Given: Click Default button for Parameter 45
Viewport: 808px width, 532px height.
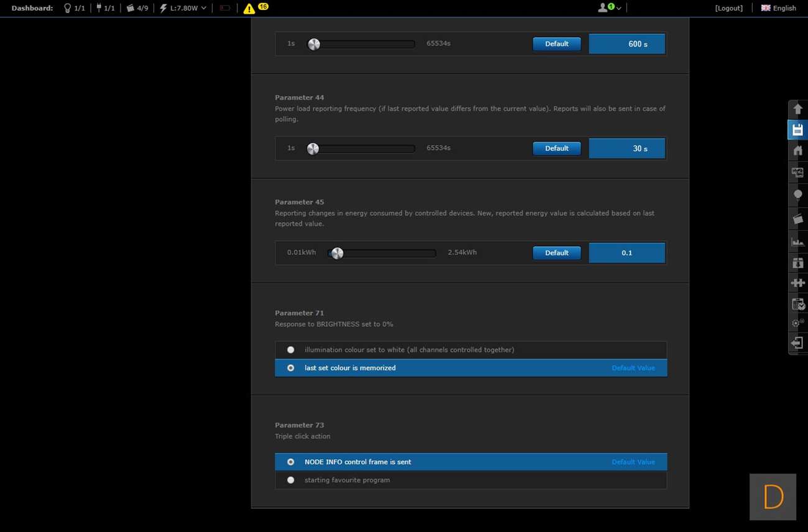Looking at the screenshot, I should (x=556, y=253).
